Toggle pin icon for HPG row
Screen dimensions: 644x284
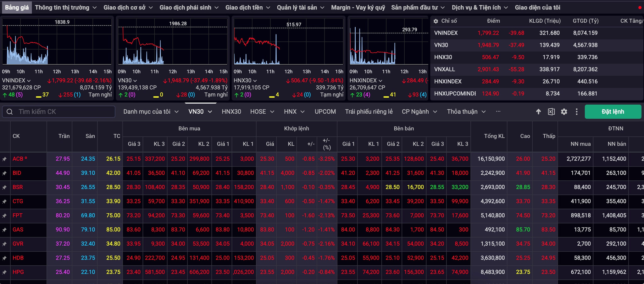[4, 272]
